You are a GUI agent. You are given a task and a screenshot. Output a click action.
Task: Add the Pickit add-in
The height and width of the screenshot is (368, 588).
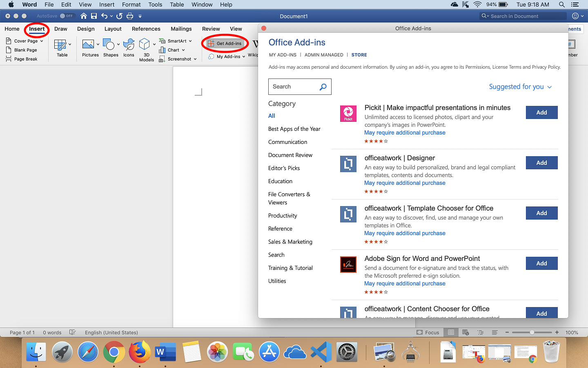(541, 112)
